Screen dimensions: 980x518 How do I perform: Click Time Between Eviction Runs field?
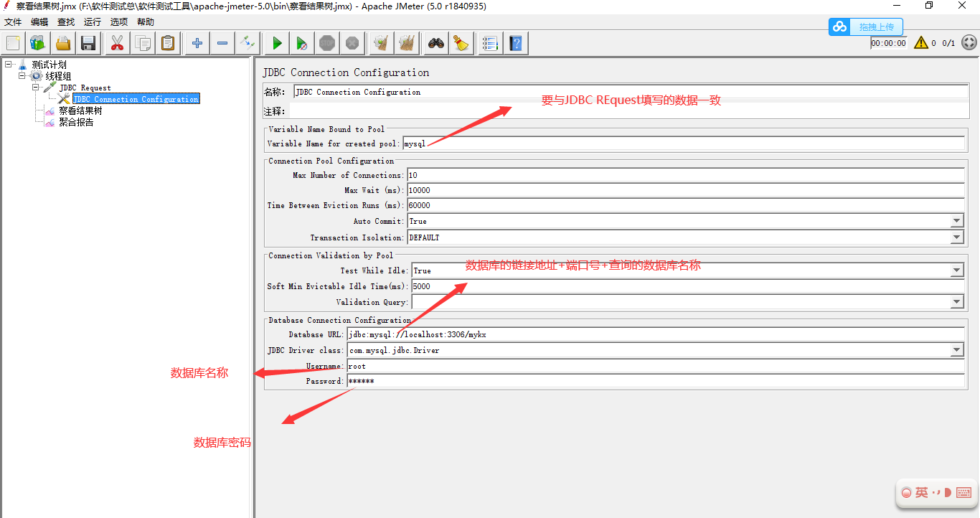pos(686,205)
